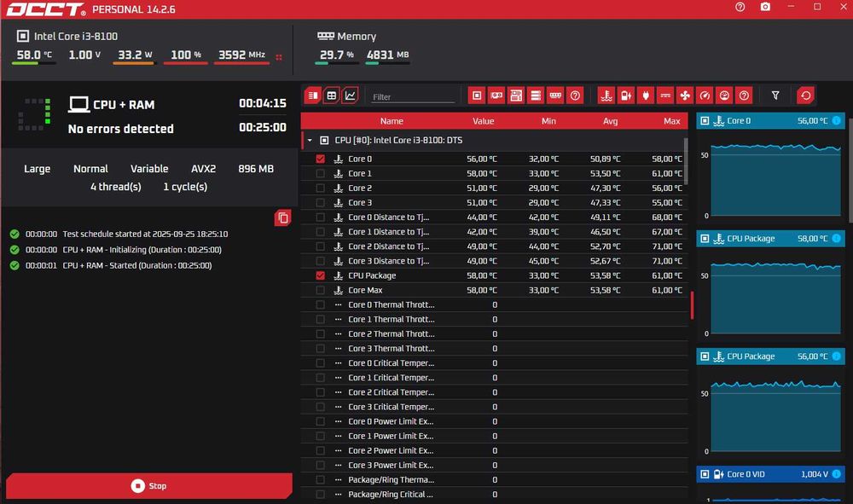Click info icon on the Core 0 graph
853x504 pixels.
pos(836,121)
